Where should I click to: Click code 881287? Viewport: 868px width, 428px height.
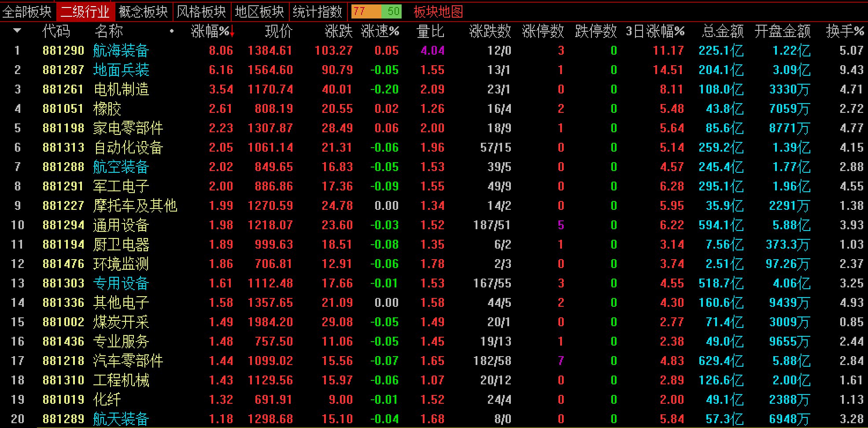point(63,70)
